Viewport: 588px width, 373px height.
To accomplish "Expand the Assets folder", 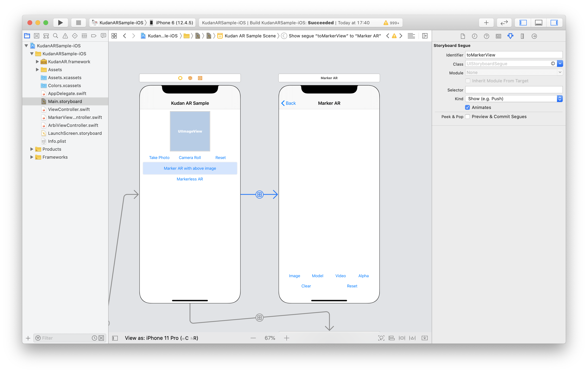I will (37, 70).
